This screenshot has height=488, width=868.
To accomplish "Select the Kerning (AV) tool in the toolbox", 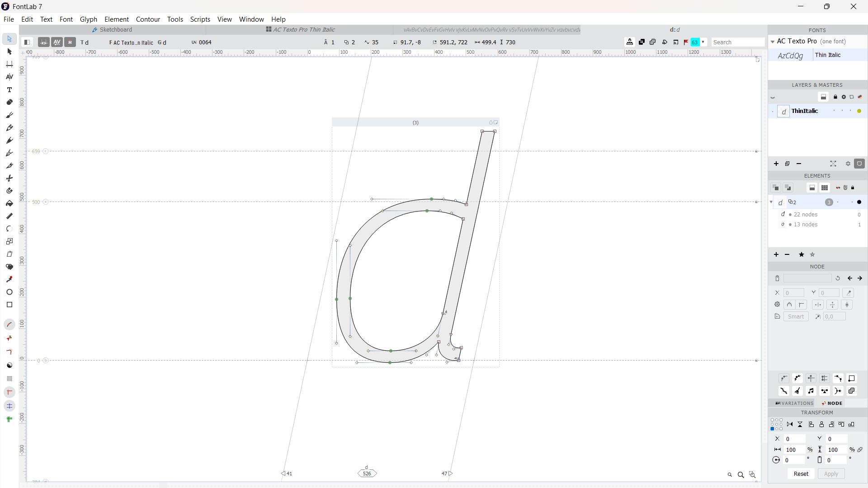I will point(9,77).
